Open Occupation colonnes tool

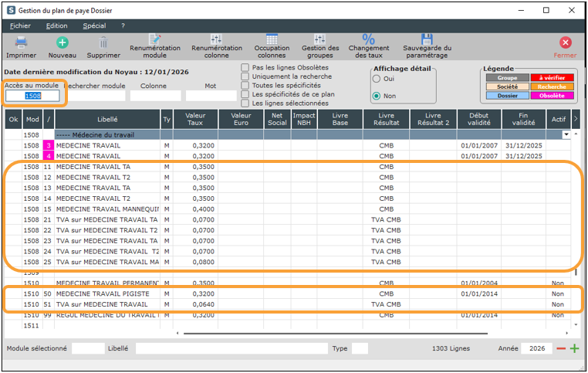pyautogui.click(x=272, y=40)
